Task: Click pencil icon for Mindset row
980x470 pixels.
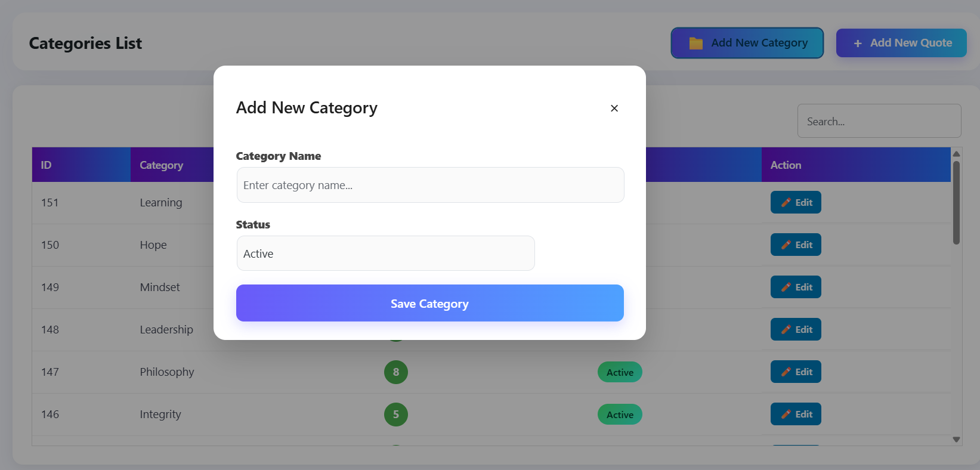Action: point(786,287)
